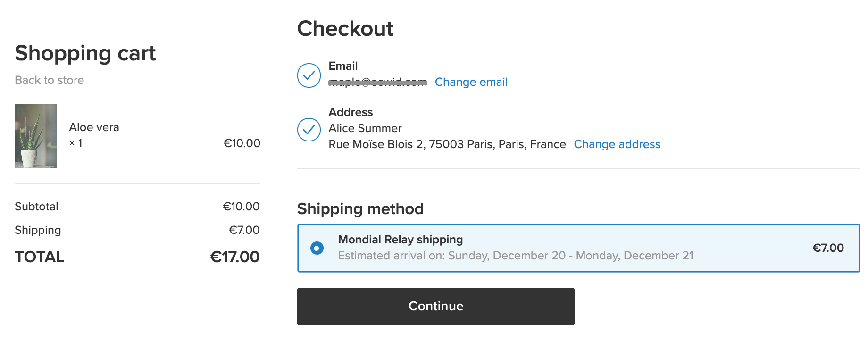
Task: Select the Mondial Relay shipping radio button
Action: pyautogui.click(x=317, y=248)
